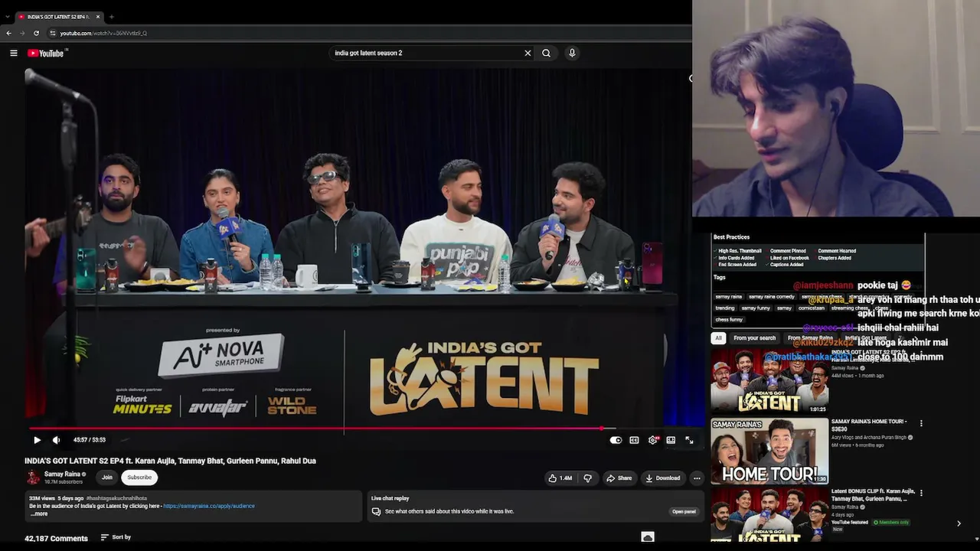Open Samay Raina channel avatar

click(33, 478)
